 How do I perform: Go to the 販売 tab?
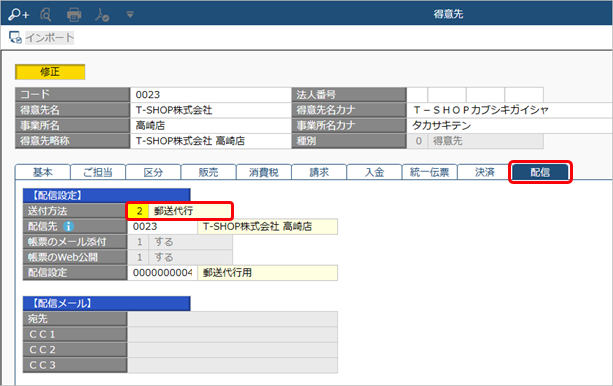point(208,172)
